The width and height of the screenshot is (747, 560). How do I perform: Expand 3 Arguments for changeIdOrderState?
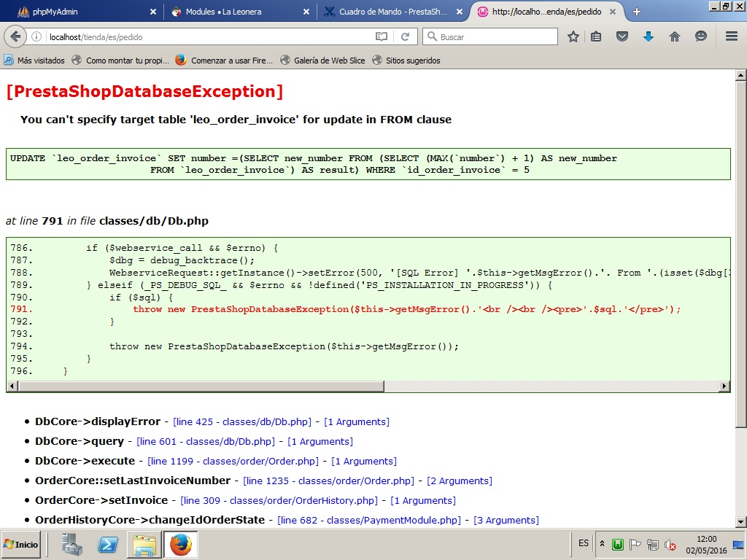(506, 520)
